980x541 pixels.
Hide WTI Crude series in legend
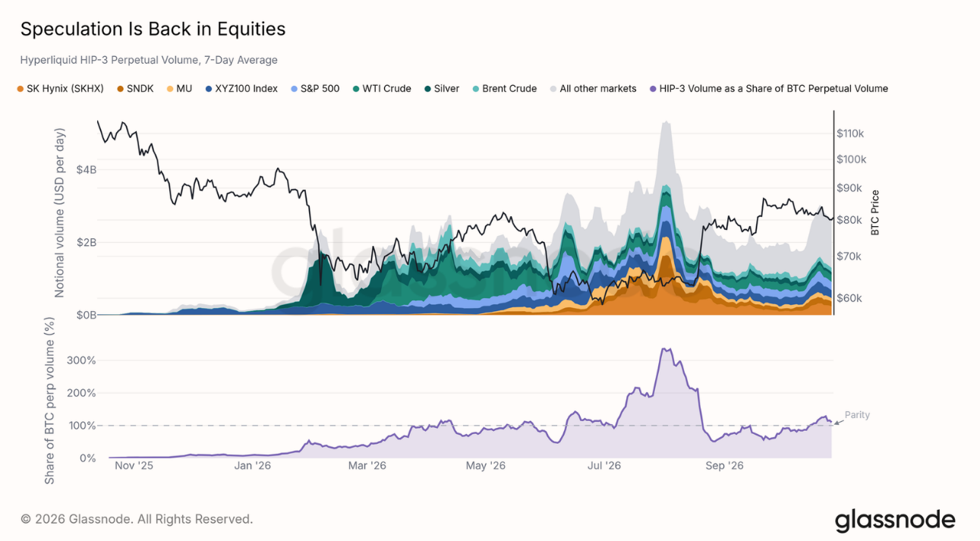tap(381, 89)
